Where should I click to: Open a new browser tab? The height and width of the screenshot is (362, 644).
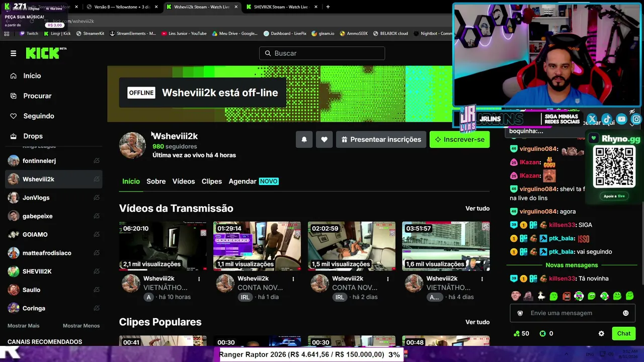[x=328, y=7]
